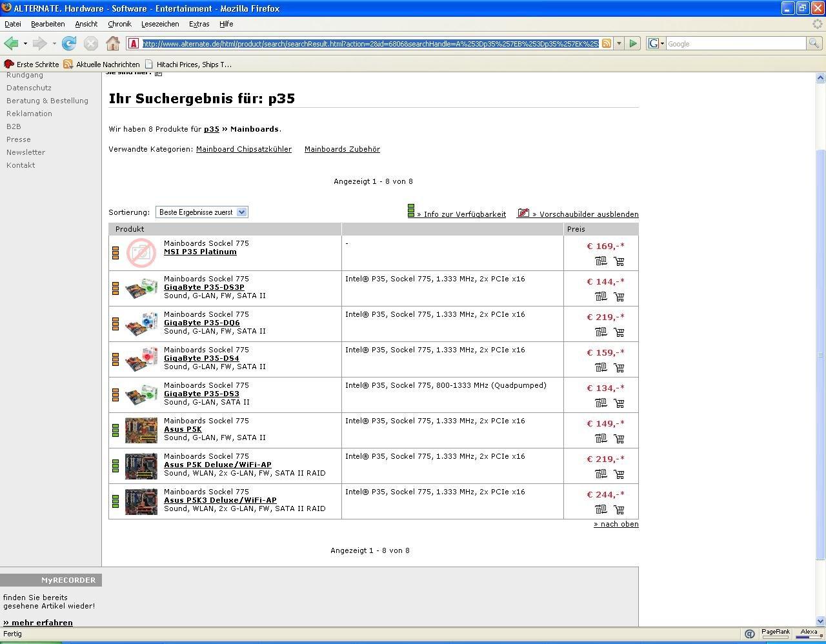
Task: Open the address bar history dropdown arrow
Action: [x=619, y=43]
